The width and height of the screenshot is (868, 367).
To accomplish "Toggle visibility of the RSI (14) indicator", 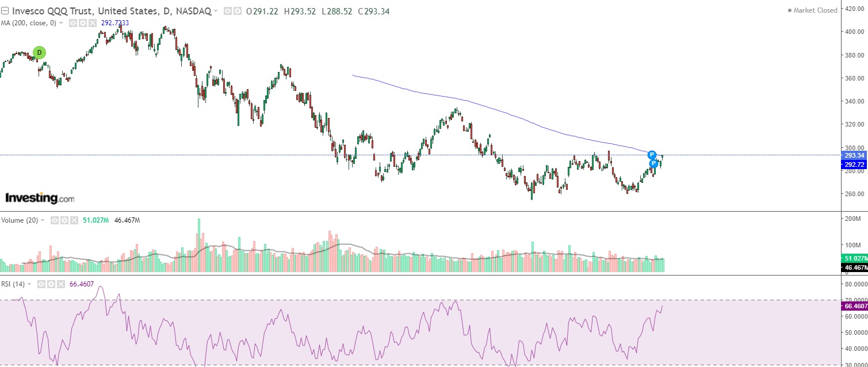I will pos(41,284).
